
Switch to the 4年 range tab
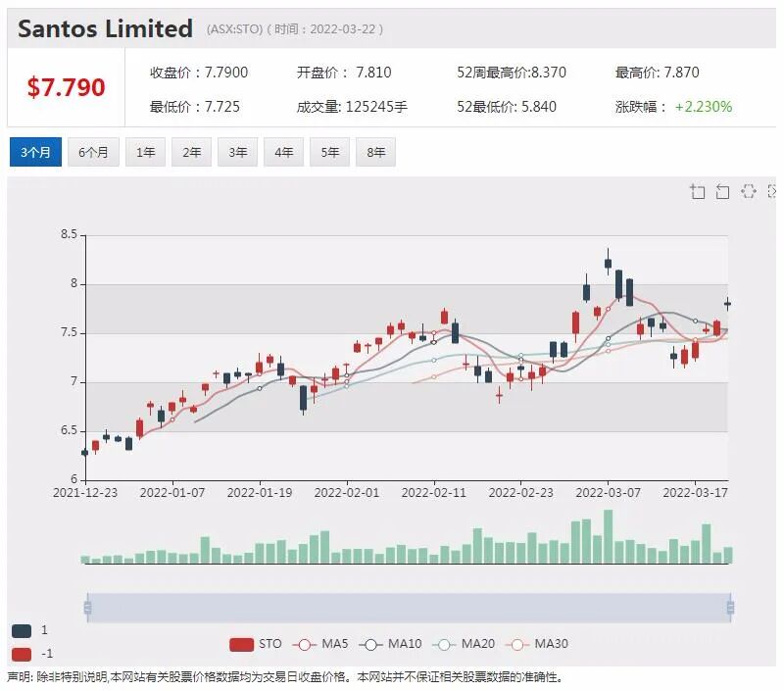tap(283, 152)
